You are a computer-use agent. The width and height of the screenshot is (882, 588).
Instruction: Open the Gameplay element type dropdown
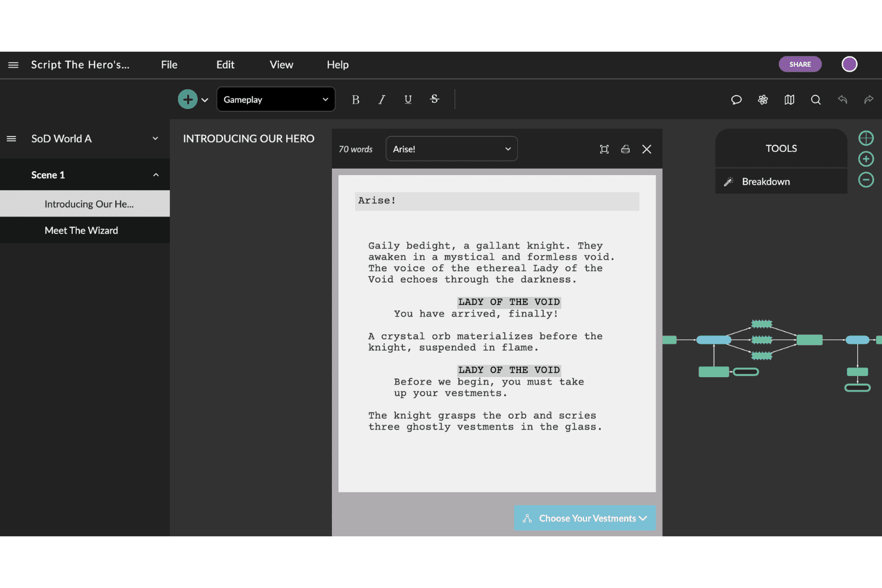tap(276, 99)
